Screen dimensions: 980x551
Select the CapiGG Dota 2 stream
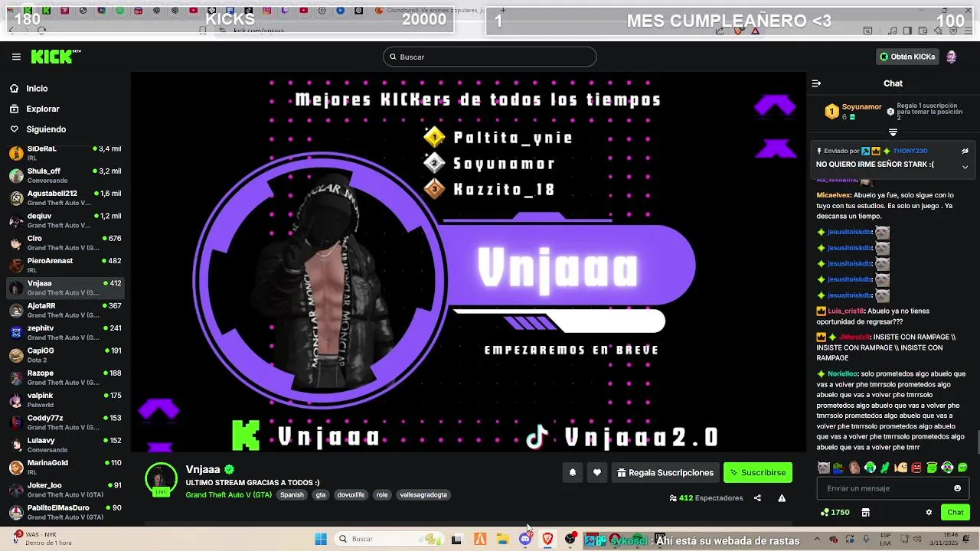coord(65,355)
